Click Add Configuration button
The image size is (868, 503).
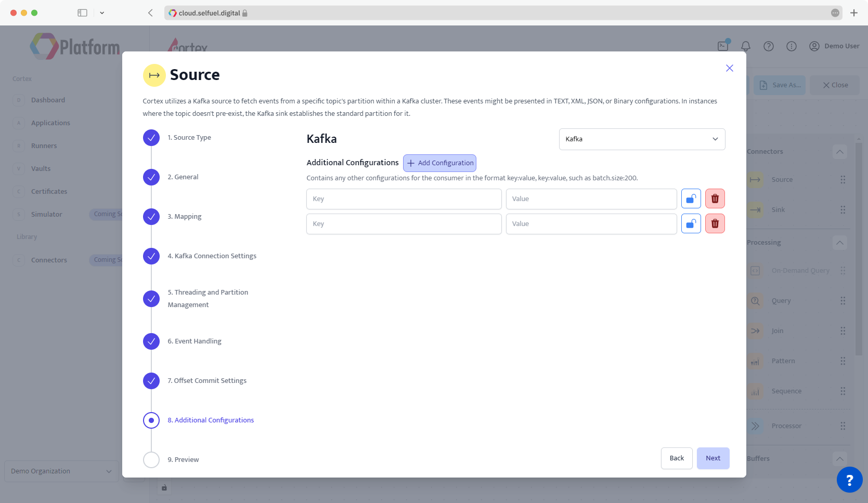coord(439,163)
